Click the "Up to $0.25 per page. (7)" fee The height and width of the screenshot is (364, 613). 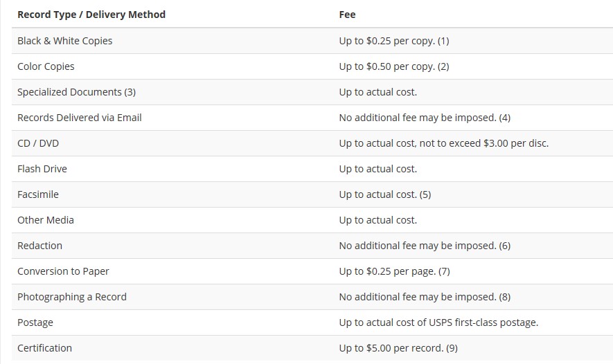coord(394,271)
